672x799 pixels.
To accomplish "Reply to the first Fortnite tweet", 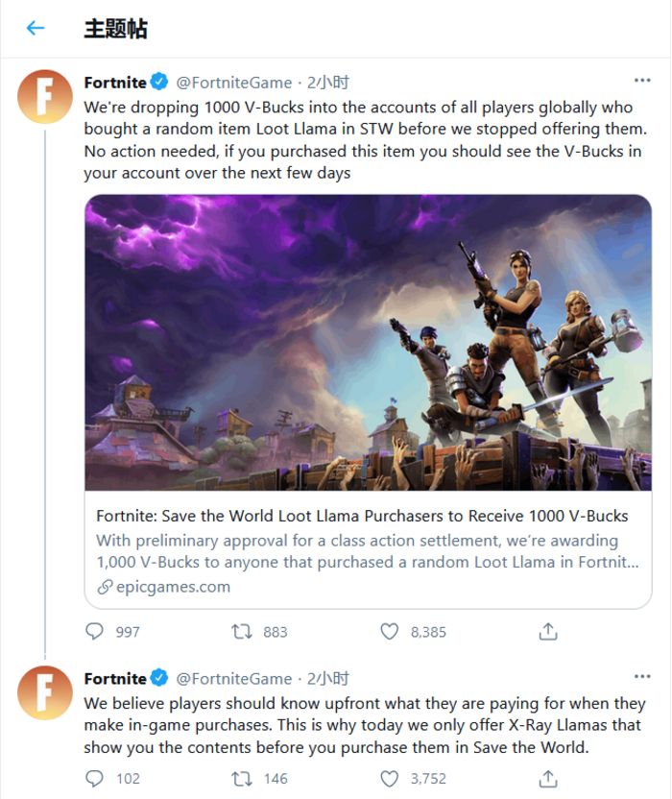I will pos(95,631).
